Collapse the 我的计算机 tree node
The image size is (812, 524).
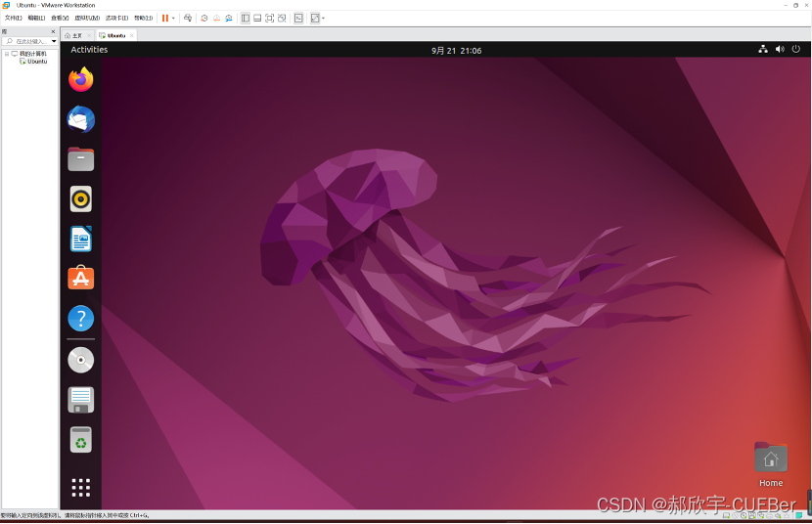pos(7,54)
